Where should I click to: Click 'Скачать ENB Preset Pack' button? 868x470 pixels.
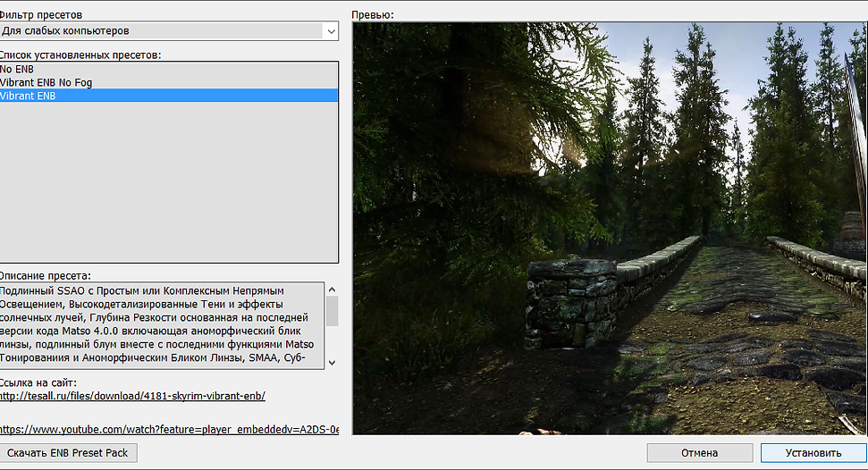pos(68,453)
